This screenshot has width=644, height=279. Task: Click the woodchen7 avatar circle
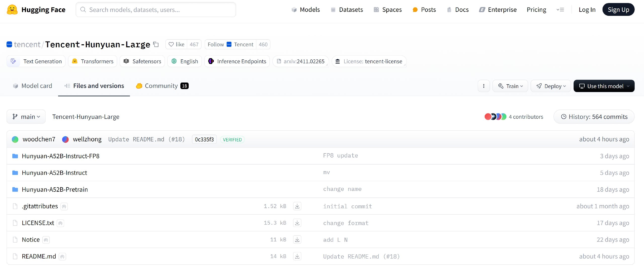click(x=15, y=139)
